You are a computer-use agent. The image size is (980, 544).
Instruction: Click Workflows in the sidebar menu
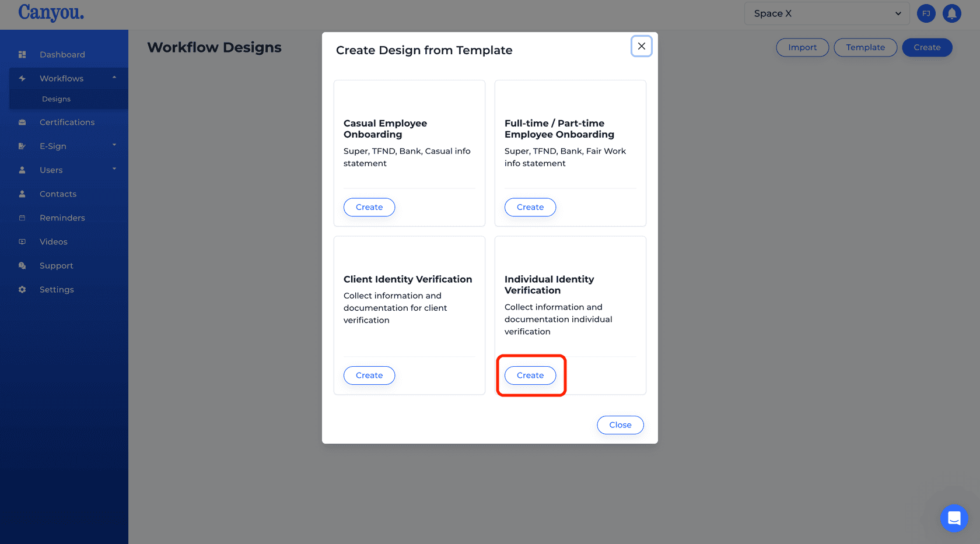pyautogui.click(x=61, y=78)
